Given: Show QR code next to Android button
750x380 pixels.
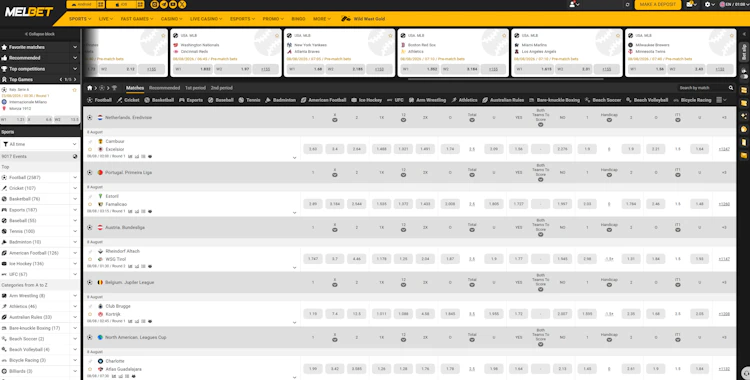Looking at the screenshot, I should (100, 4).
